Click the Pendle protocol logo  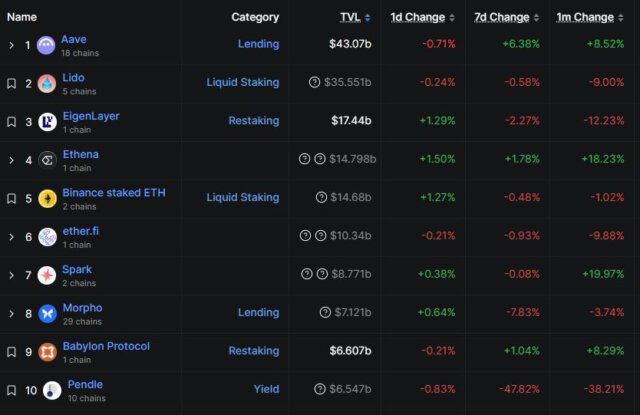[x=46, y=390]
